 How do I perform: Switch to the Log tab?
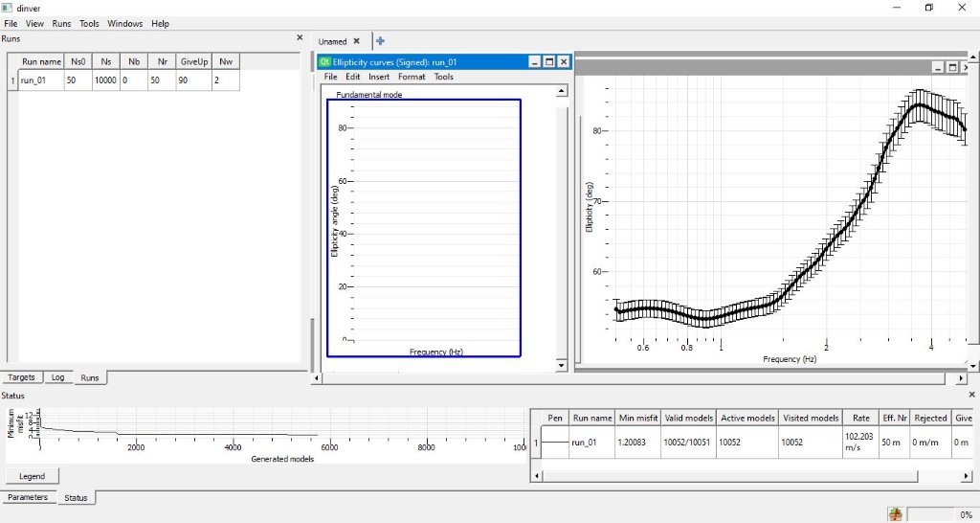pos(57,377)
